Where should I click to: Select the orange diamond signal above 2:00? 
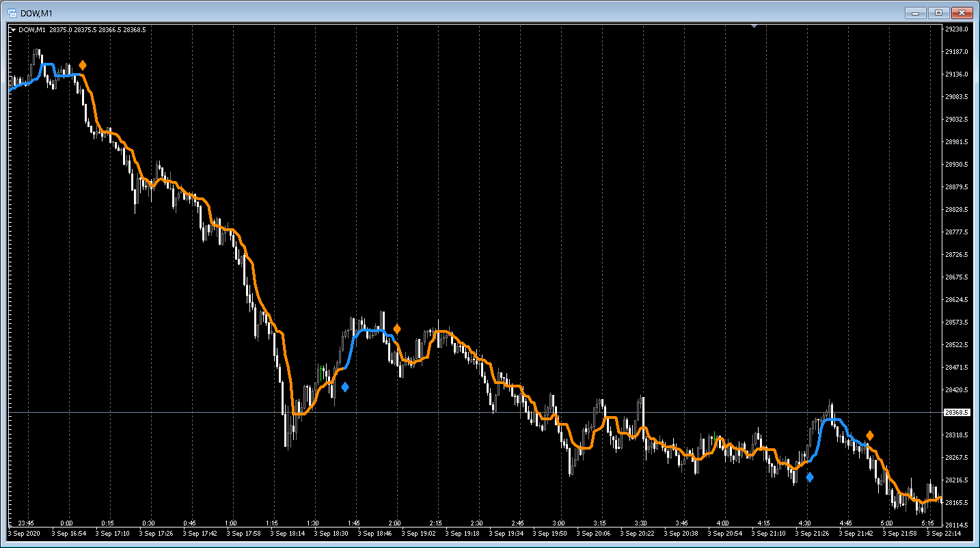pos(397,329)
